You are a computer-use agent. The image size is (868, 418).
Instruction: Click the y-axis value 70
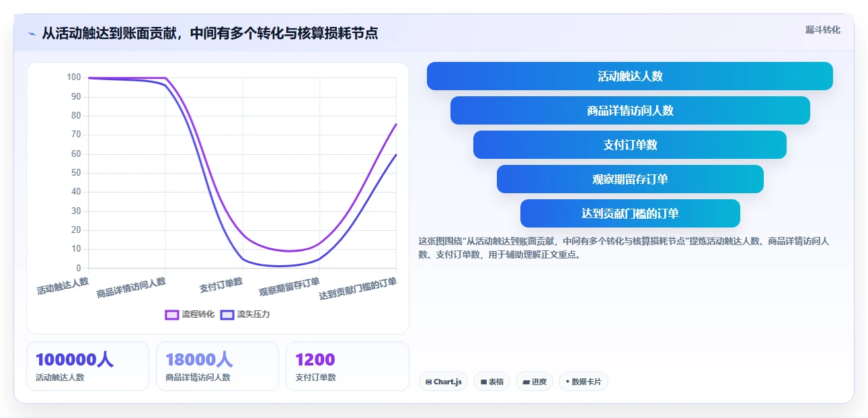(75, 135)
